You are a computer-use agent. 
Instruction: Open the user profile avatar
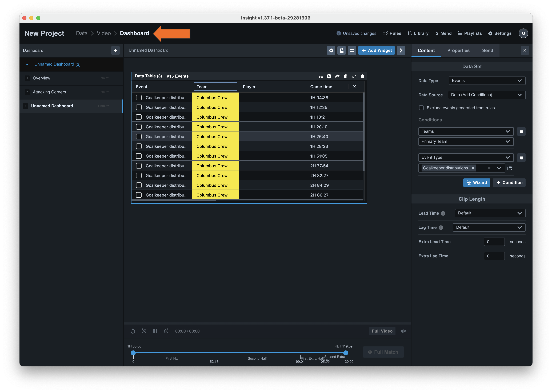pyautogui.click(x=523, y=33)
